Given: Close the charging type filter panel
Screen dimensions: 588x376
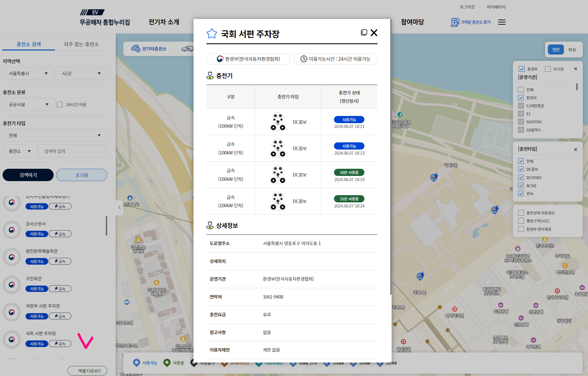Looking at the screenshot, I should click(x=575, y=150).
